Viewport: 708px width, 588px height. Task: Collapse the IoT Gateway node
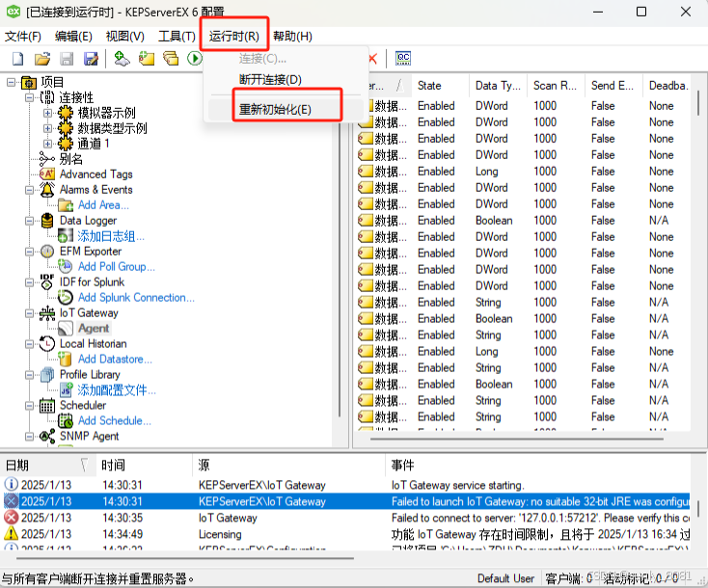pyautogui.click(x=29, y=313)
